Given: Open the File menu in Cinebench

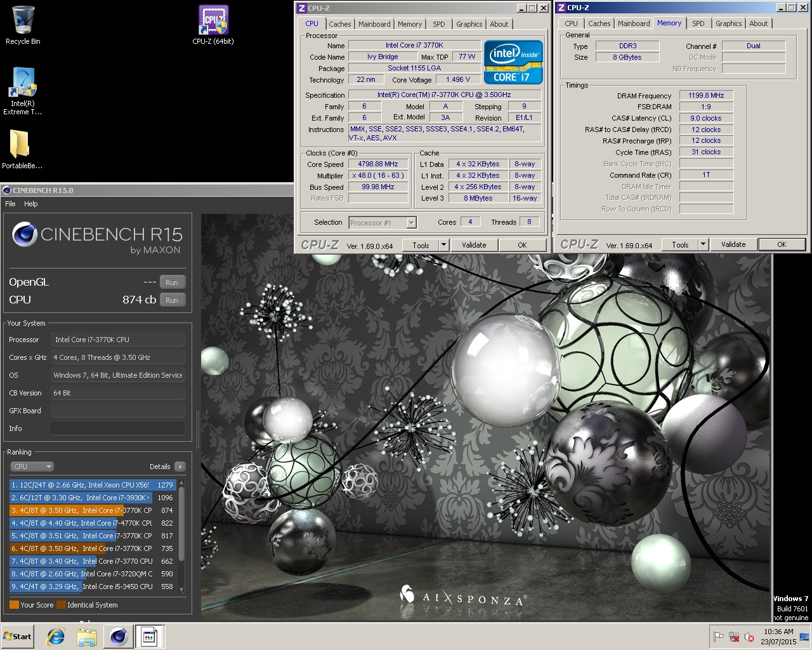Looking at the screenshot, I should click(x=10, y=204).
